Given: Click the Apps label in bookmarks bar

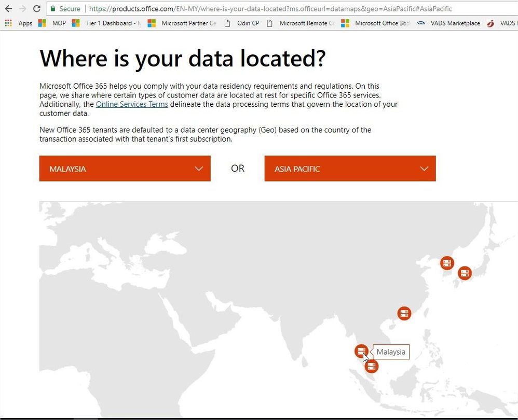Looking at the screenshot, I should click(25, 23).
